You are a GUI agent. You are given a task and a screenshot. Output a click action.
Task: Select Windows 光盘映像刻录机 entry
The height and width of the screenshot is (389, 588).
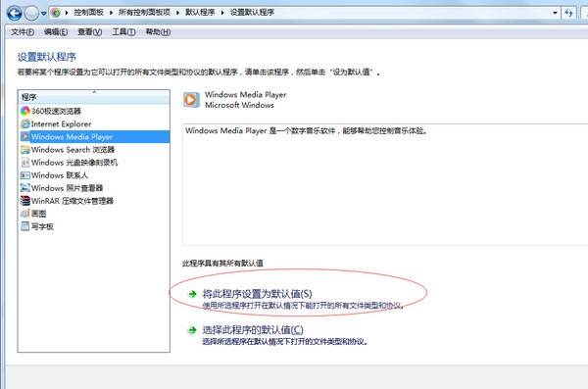pyautogui.click(x=74, y=163)
